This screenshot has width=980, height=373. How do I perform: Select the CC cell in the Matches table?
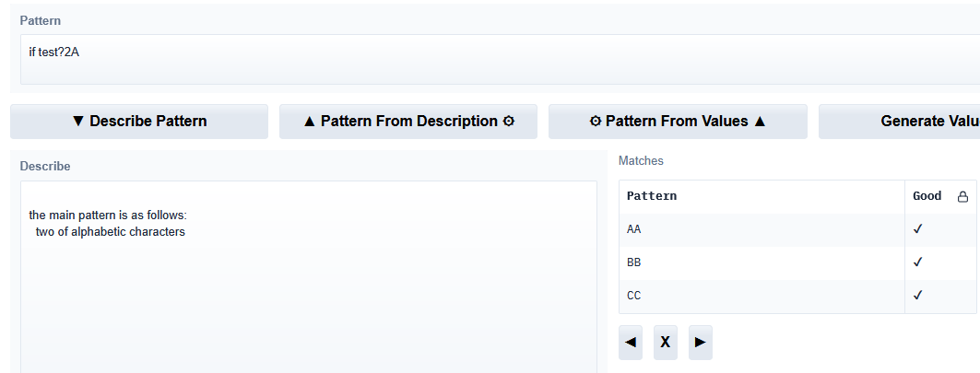click(x=762, y=296)
